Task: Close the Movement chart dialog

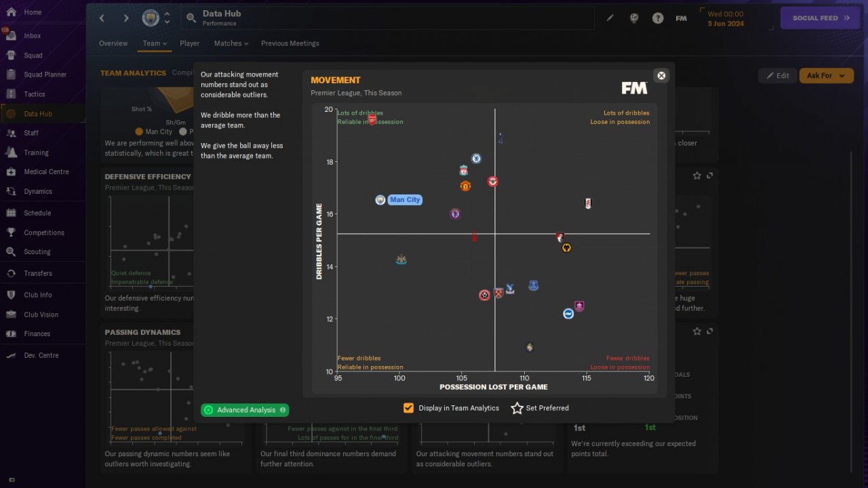Action: [661, 75]
